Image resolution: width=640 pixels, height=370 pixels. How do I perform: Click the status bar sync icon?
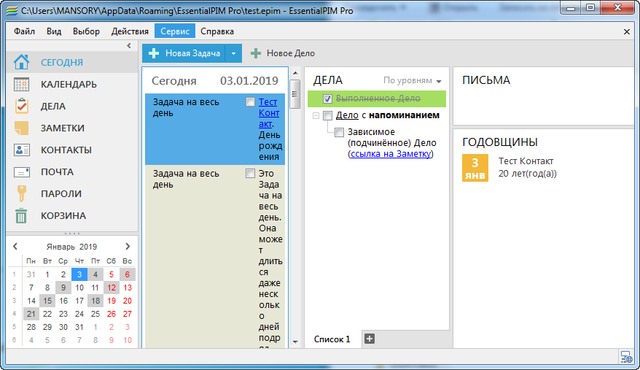pos(626,357)
